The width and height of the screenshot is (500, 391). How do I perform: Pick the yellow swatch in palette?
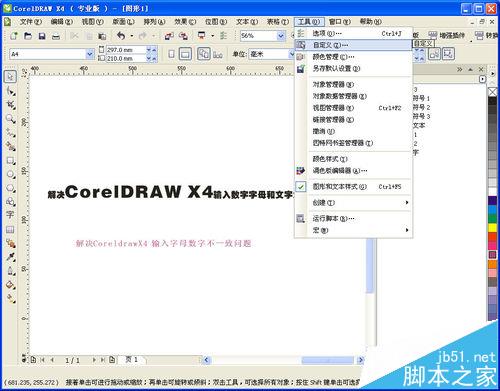[x=492, y=228]
